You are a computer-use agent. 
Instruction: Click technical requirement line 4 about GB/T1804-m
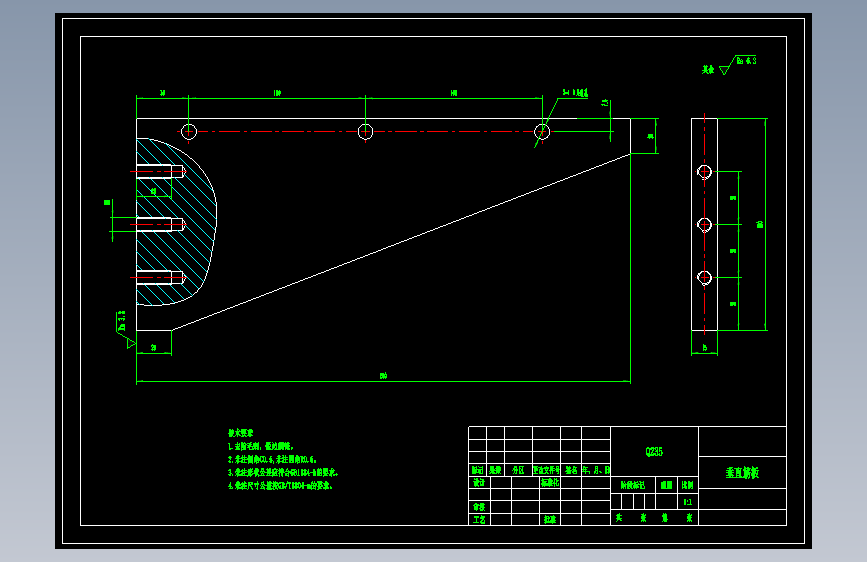(x=280, y=486)
